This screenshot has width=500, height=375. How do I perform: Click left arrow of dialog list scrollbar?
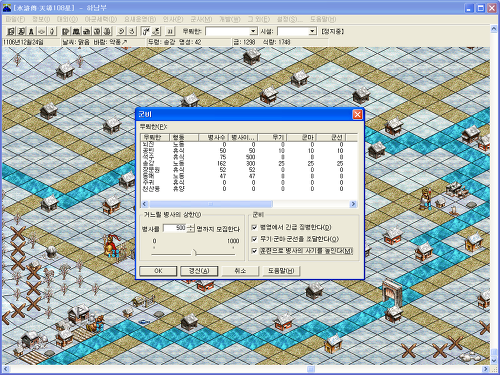(x=145, y=204)
